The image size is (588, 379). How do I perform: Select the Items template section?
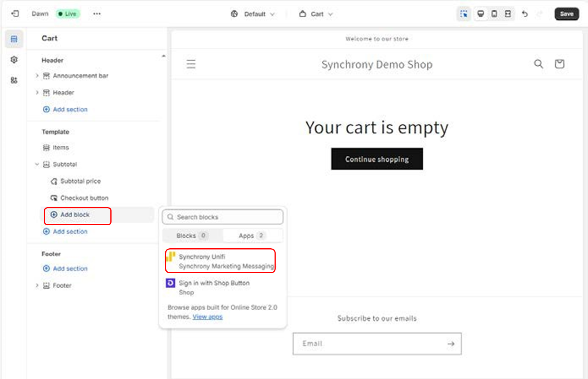pyautogui.click(x=61, y=148)
